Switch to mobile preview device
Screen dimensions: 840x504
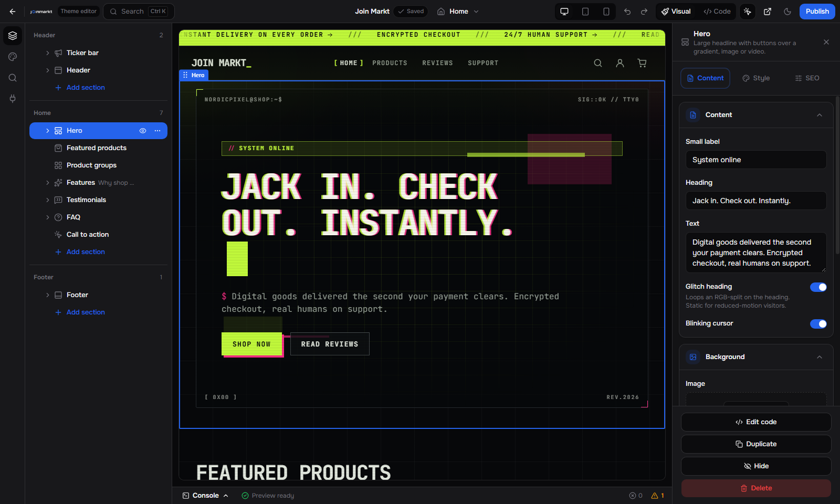coord(606,12)
